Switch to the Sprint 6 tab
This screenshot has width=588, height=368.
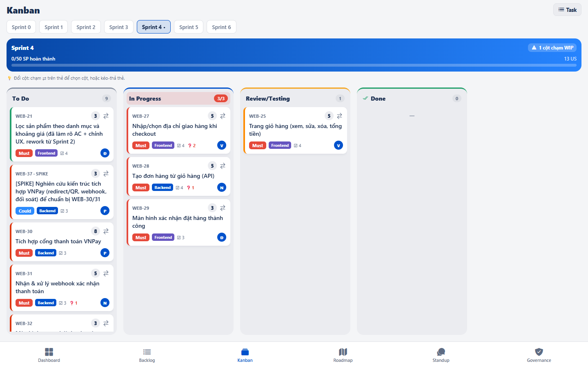coord(221,27)
